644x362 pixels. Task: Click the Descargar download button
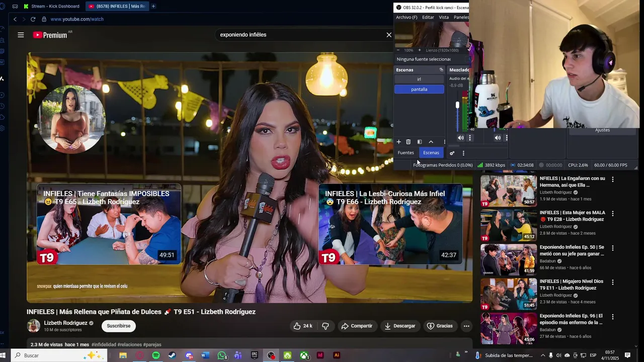[400, 326]
